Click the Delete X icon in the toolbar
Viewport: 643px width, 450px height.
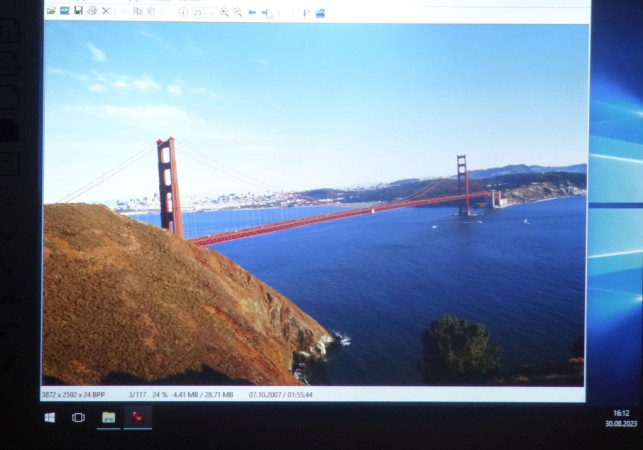click(106, 11)
